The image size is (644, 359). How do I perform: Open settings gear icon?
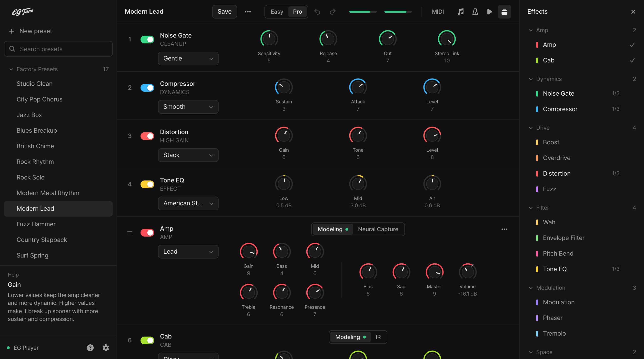pyautogui.click(x=106, y=348)
